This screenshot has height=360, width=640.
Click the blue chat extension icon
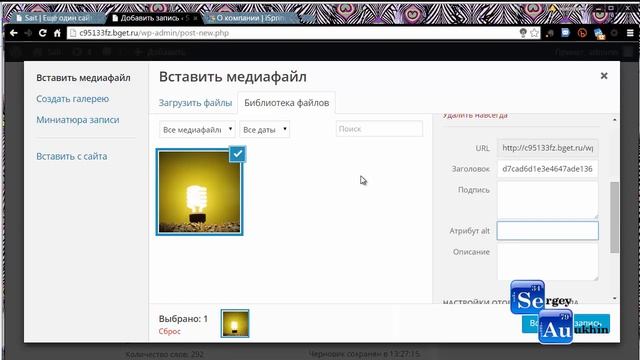pos(565,33)
